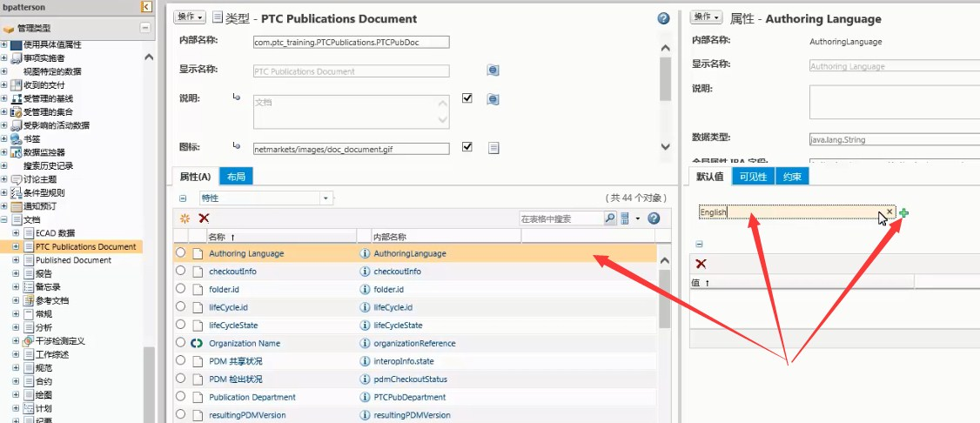Expand the 报告 tree node
Screen dimensions: 980x423
pyautogui.click(x=16, y=273)
